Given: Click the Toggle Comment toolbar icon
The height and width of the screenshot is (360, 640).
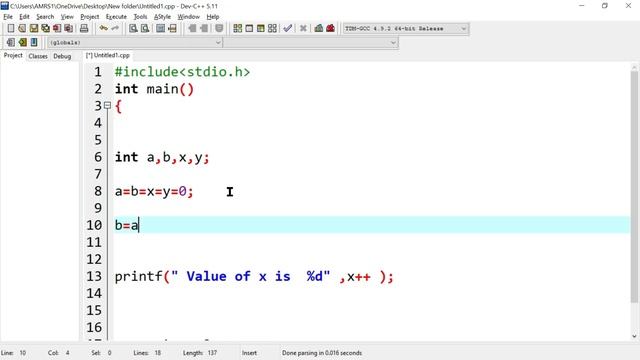Looking at the screenshot, I should click(219, 28).
